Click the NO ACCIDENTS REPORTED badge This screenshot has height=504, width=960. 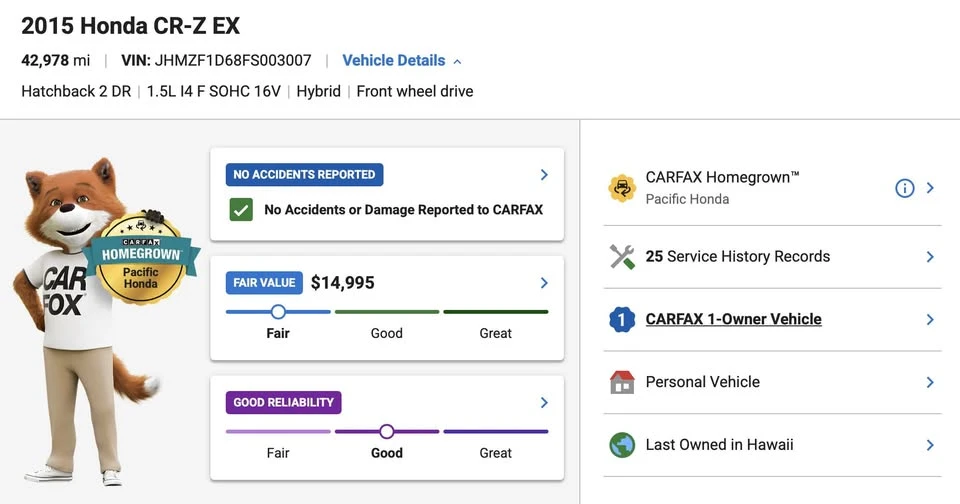point(304,175)
